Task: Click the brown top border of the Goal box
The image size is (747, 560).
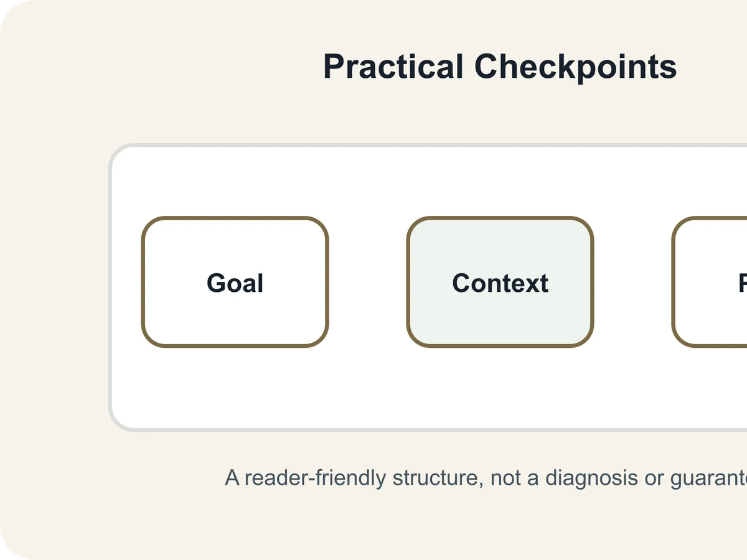Action: [235, 218]
